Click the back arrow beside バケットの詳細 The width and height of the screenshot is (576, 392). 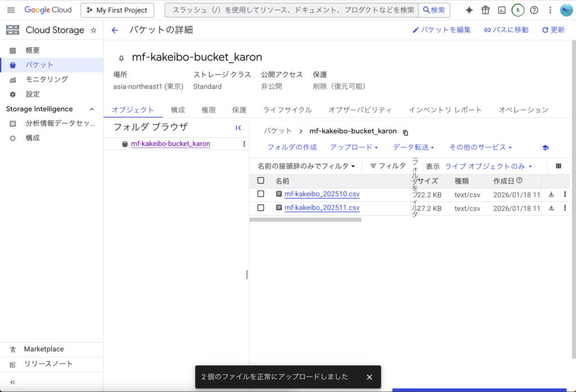(115, 30)
